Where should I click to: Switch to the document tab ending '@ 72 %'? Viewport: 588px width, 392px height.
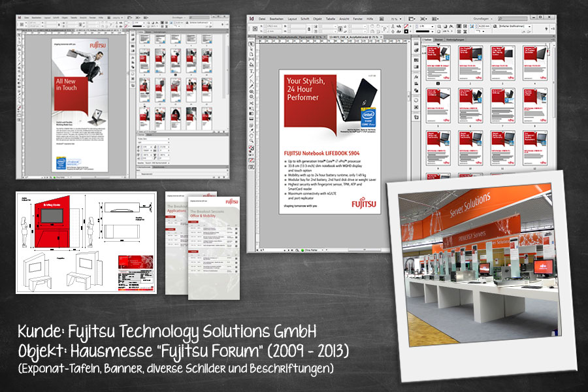pos(290,37)
